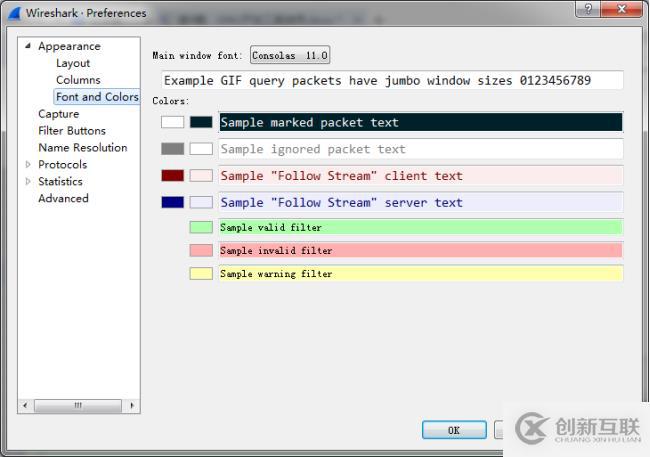Select Statistics in the tree
650x457 pixels.
click(60, 181)
